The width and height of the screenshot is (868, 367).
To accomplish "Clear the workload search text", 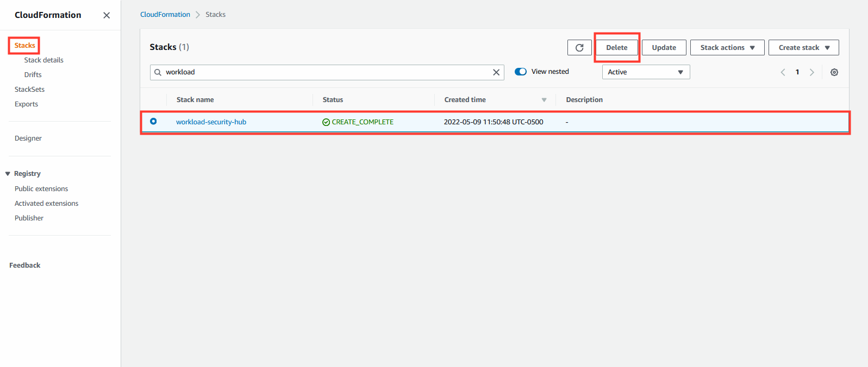I will (496, 72).
